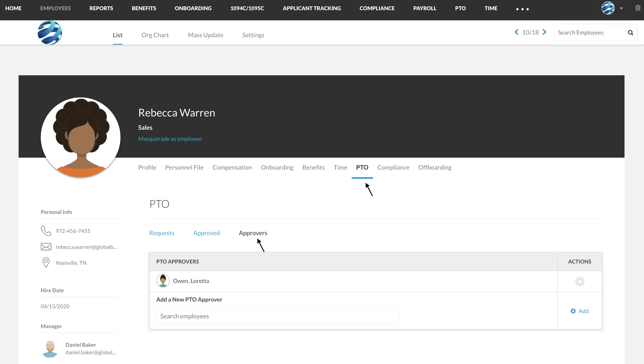Click the trash can icon in top bar

(x=638, y=8)
